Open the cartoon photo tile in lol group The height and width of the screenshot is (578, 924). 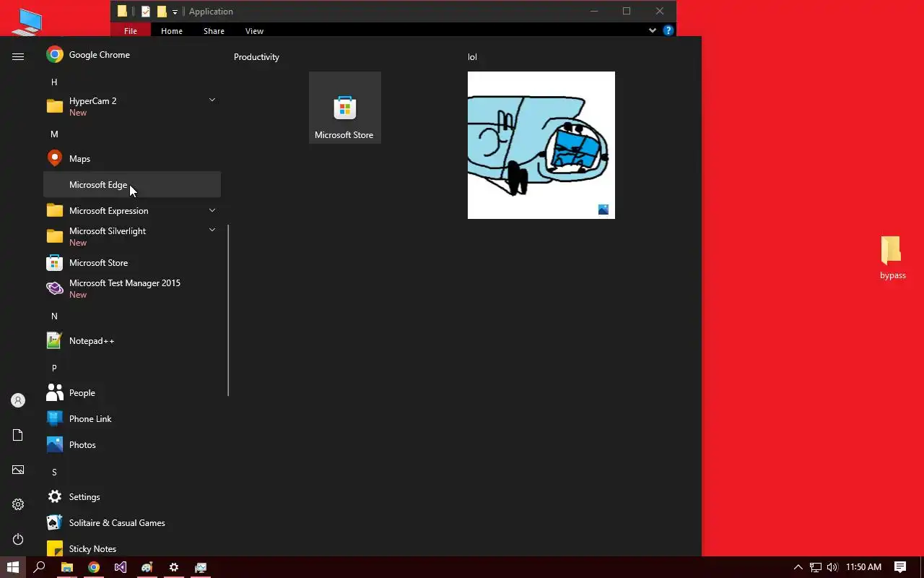(x=541, y=145)
